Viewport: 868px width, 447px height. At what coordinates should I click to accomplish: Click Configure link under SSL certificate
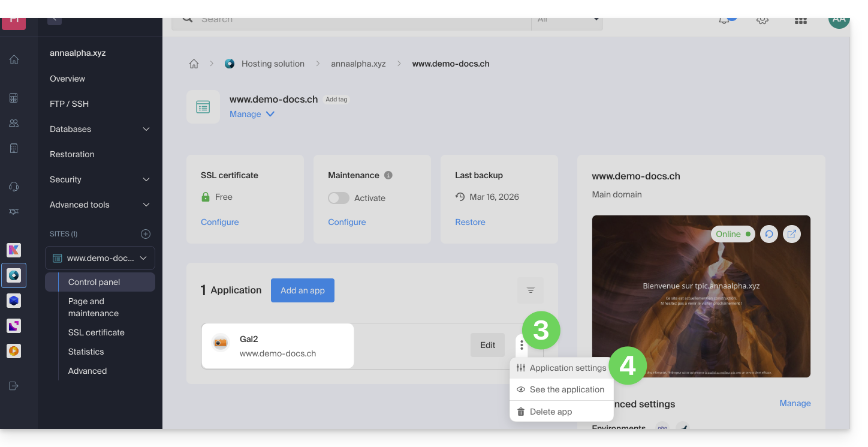click(x=219, y=222)
